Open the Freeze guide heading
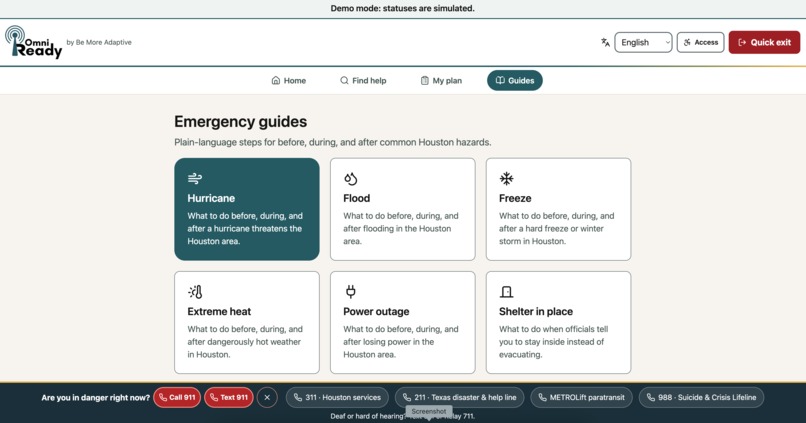The image size is (806, 423). [515, 198]
